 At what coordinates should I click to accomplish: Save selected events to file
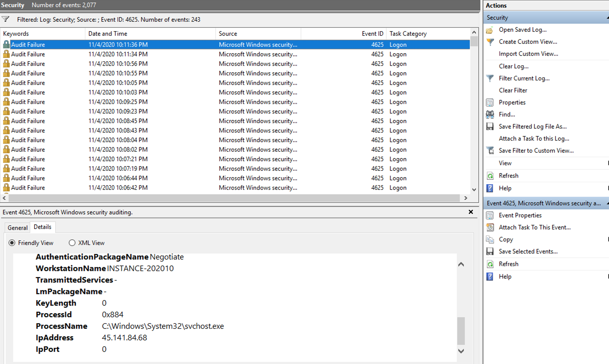(529, 251)
